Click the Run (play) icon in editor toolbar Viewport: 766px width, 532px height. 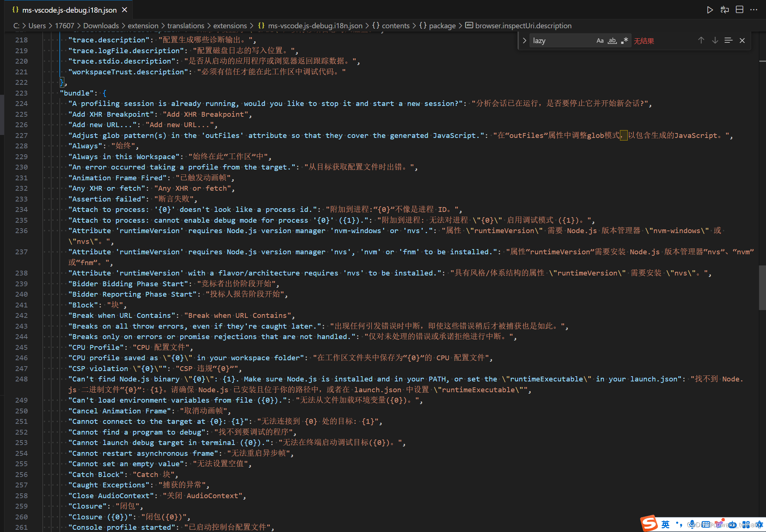710,10
